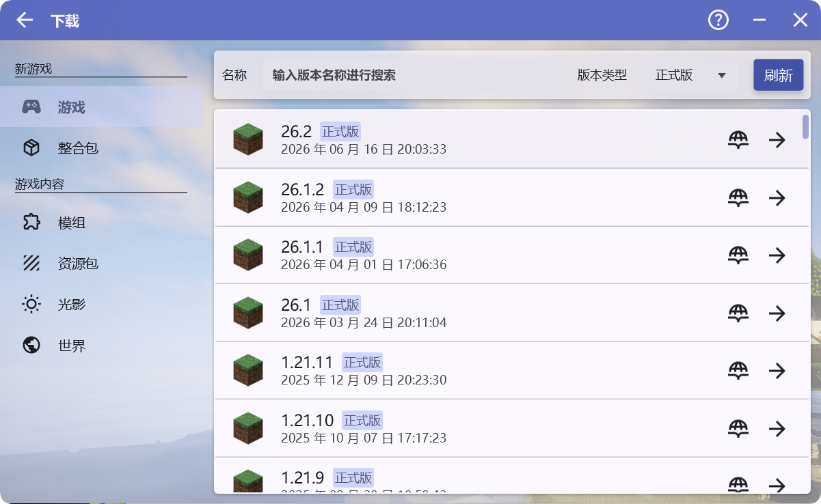Click the box icon next to 整合包

pos(31,148)
